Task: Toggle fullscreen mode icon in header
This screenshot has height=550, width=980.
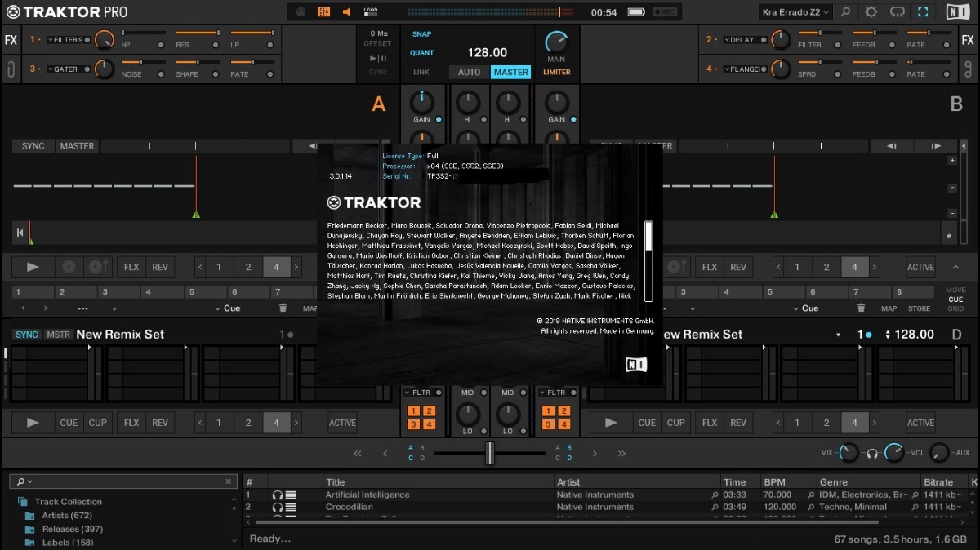Action: pyautogui.click(x=923, y=12)
